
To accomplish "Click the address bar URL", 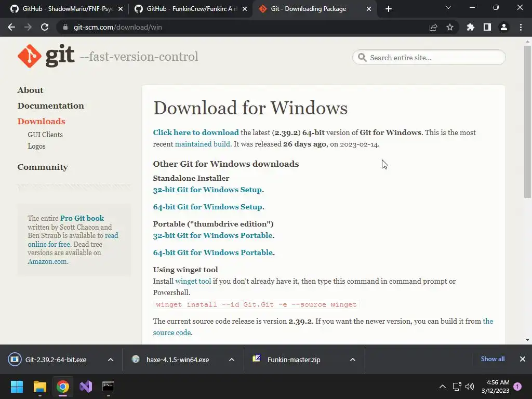I will click(118, 27).
